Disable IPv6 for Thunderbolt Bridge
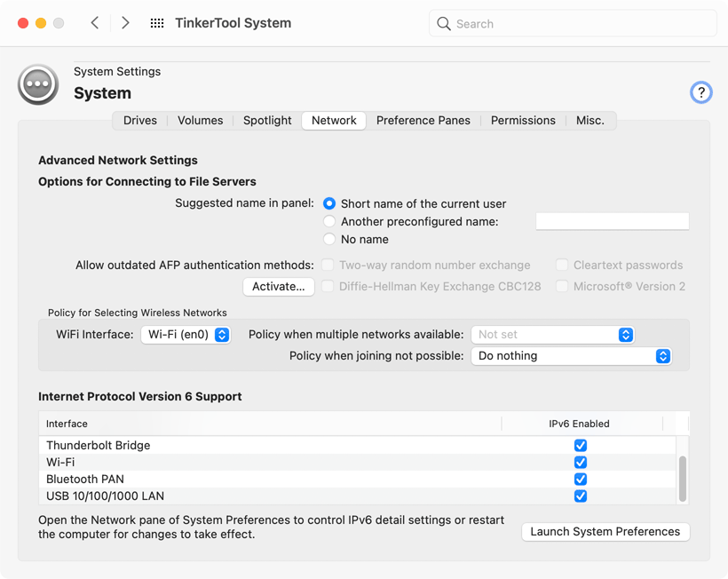The height and width of the screenshot is (579, 728). 580,446
